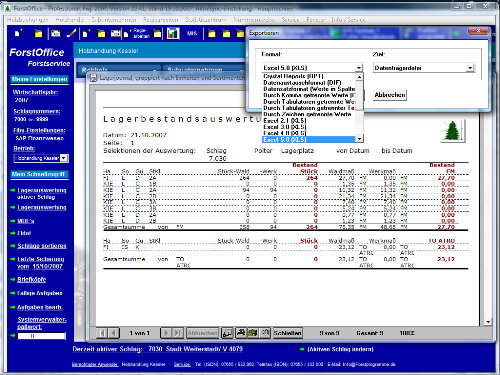Go to the last report page button
Image resolution: width=500 pixels, height=375 pixels.
click(x=177, y=333)
